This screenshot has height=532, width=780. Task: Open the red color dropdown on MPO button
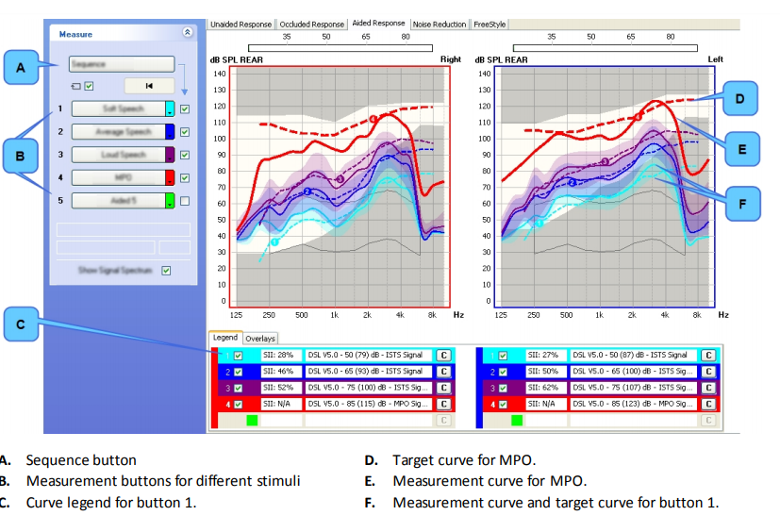[x=170, y=177]
